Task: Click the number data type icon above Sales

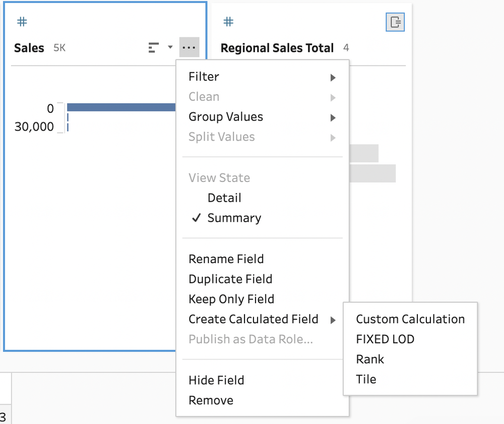Action: [22, 22]
